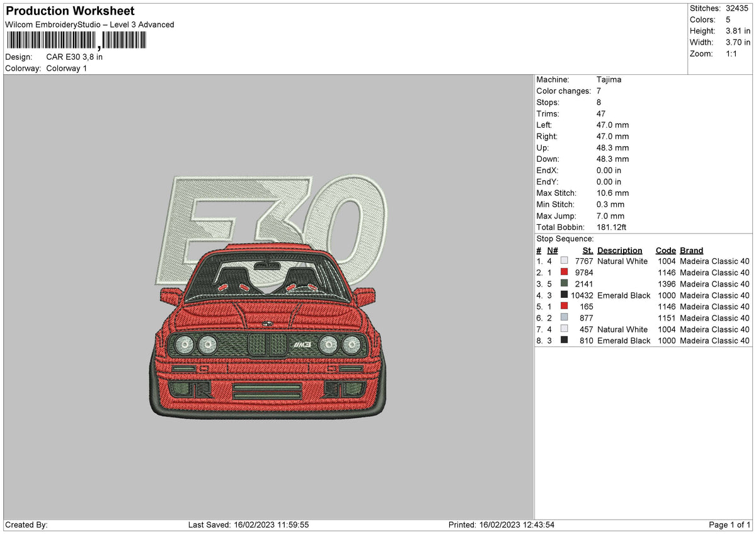Screen dimensions: 756x534
Task: Click the Description column header
Action: (620, 250)
